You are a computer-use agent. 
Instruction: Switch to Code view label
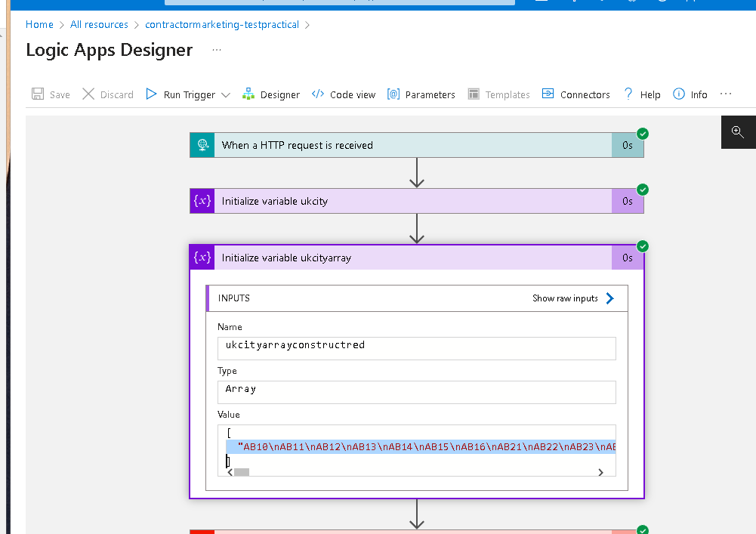pyautogui.click(x=353, y=94)
